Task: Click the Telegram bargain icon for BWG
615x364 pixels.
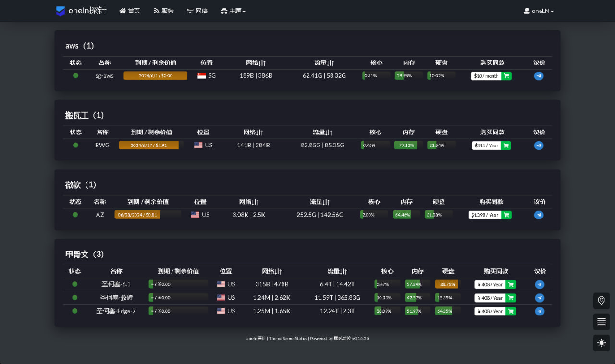Action: pos(539,146)
